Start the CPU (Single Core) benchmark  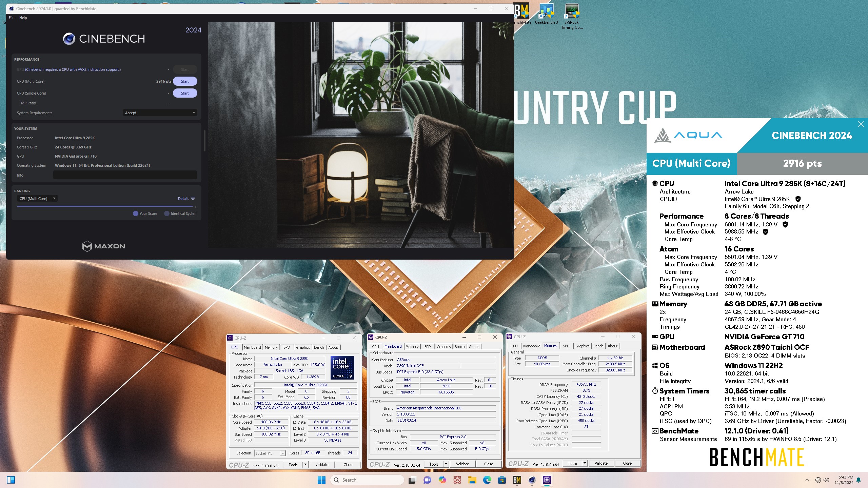point(185,93)
